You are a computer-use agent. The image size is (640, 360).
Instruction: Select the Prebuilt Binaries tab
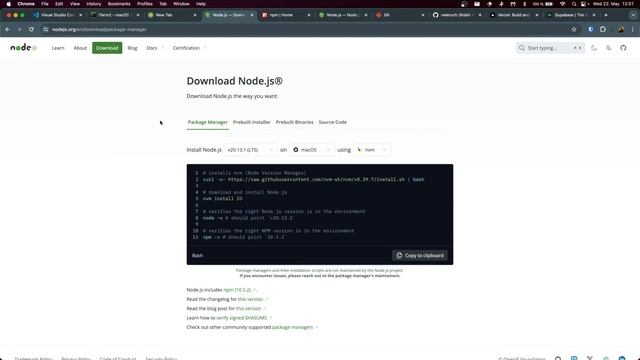294,122
